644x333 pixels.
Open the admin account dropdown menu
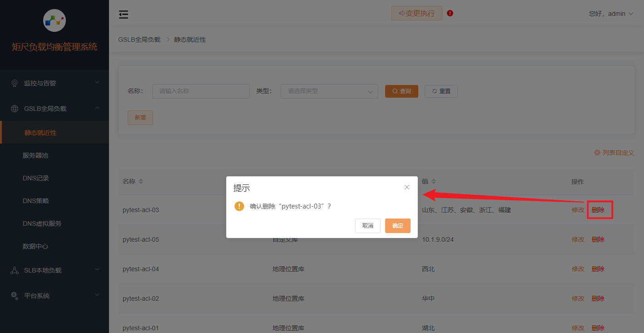tap(612, 13)
